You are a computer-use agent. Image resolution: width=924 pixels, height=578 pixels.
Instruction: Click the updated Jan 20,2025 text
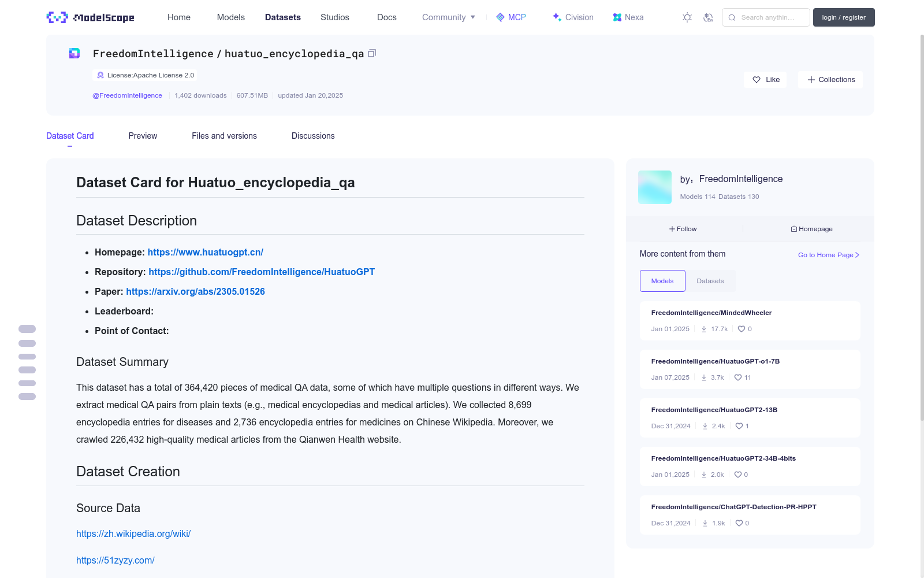pos(311,95)
